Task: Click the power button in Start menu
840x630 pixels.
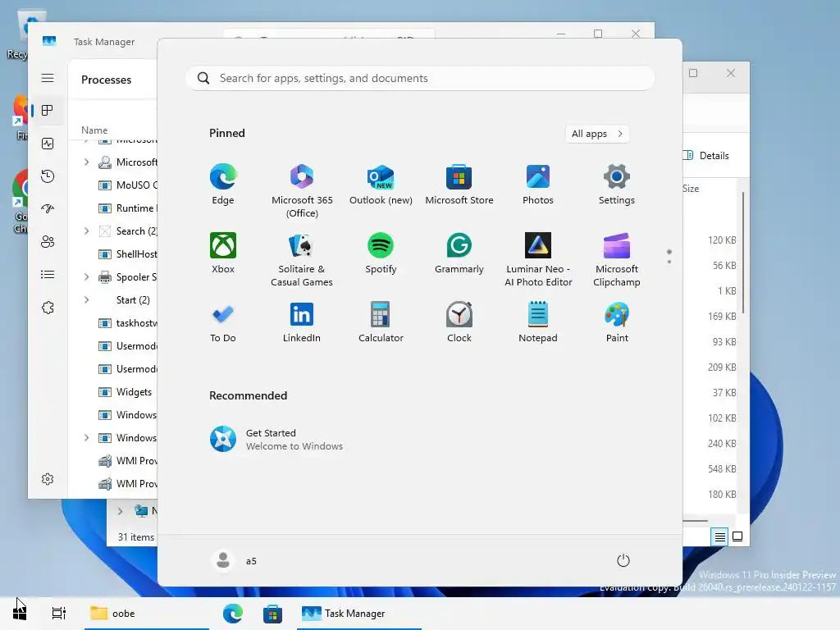Action: (623, 560)
